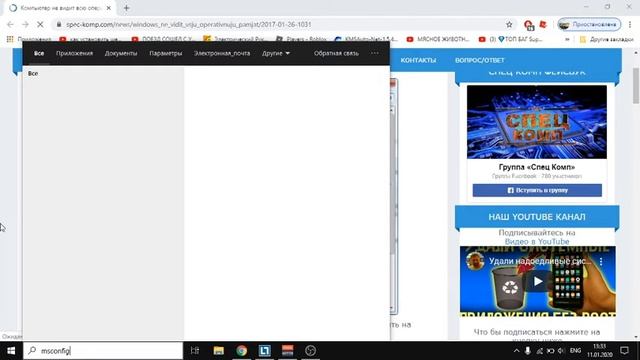Open the Видео в YouTube link
This screenshot has width=640, height=360.
(537, 241)
